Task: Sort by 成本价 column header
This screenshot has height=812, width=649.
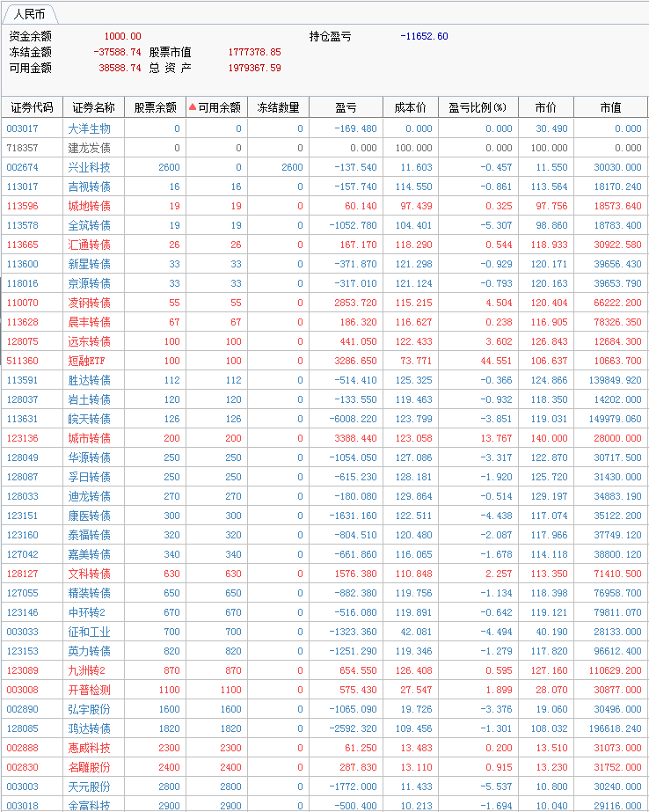Action: [411, 107]
